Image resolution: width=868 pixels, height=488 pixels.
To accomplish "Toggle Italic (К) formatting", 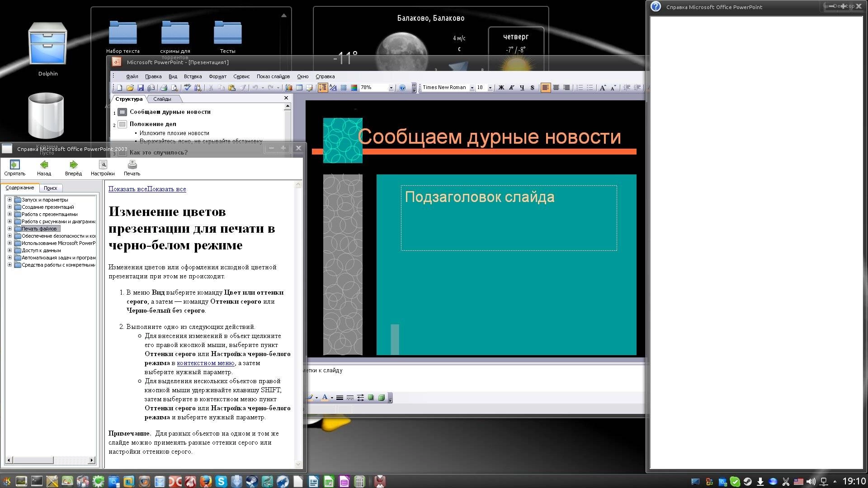I will point(511,88).
